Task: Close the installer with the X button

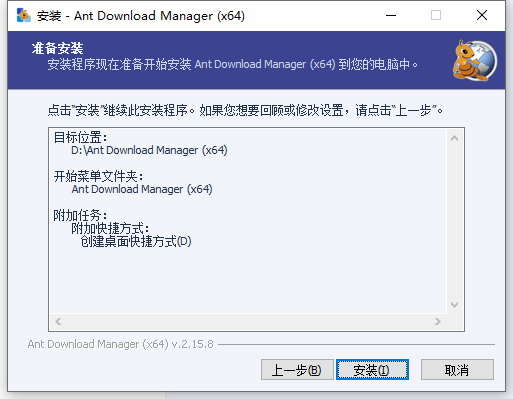Action: (x=482, y=15)
